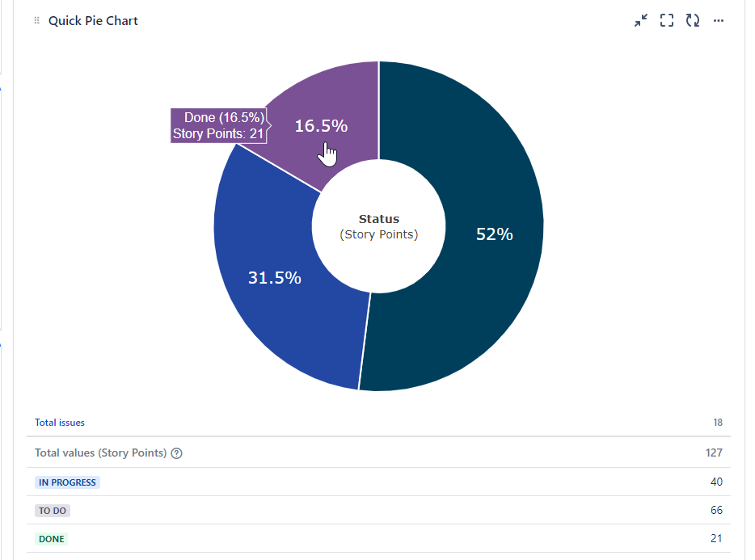Click the fullscreen brackets icon

pos(667,20)
